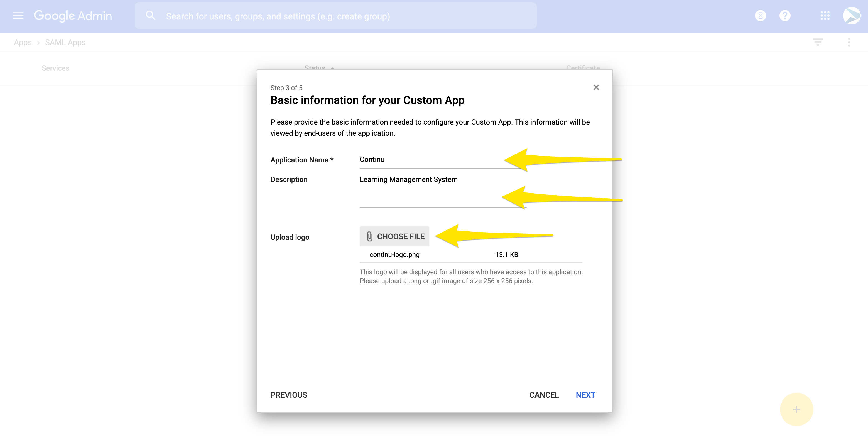The height and width of the screenshot is (445, 868).
Task: Open the hourglass tasks icon
Action: coord(760,16)
